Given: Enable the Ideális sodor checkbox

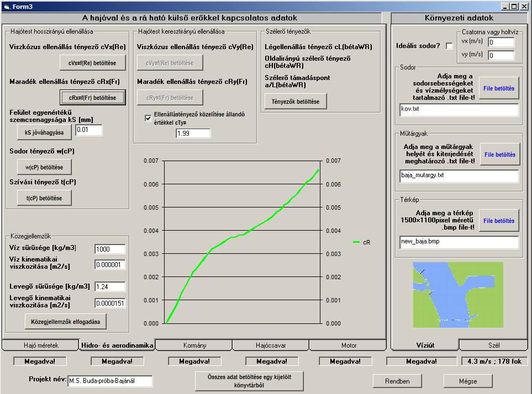Looking at the screenshot, I should coord(449,46).
